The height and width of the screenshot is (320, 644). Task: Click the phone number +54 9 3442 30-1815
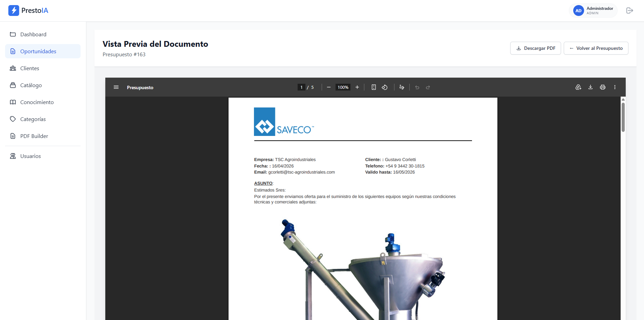[405, 166]
